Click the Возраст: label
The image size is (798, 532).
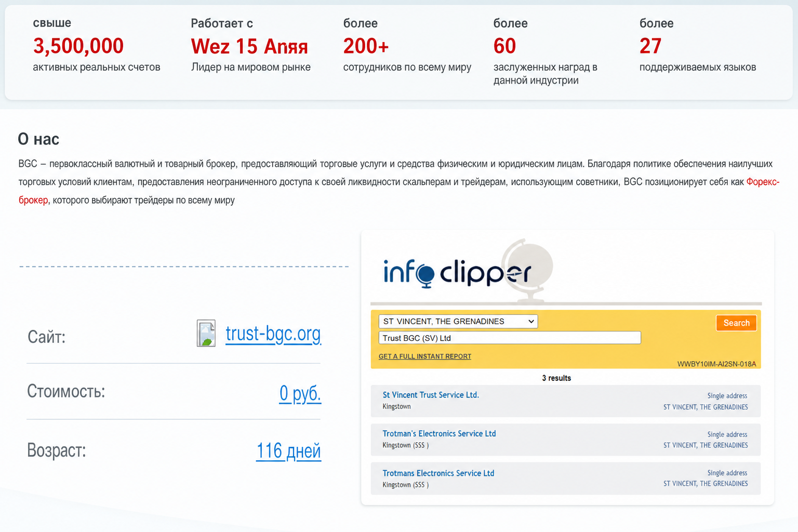click(x=57, y=450)
